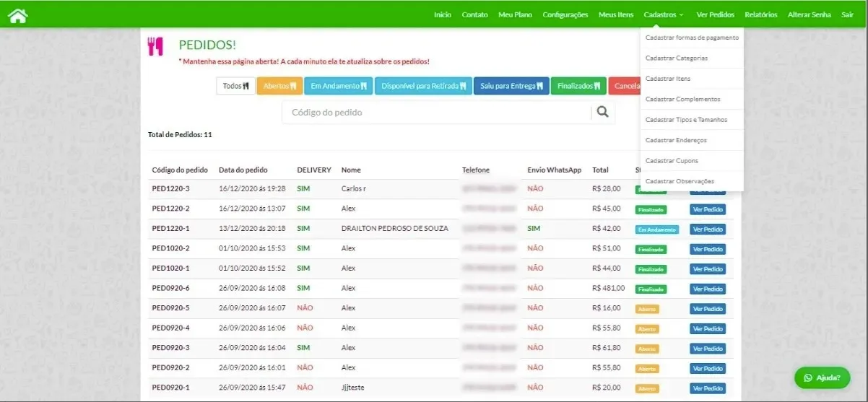Click the Em Andamento badge of PED1220-1
Viewport: 868px width, 402px height.
(657, 230)
